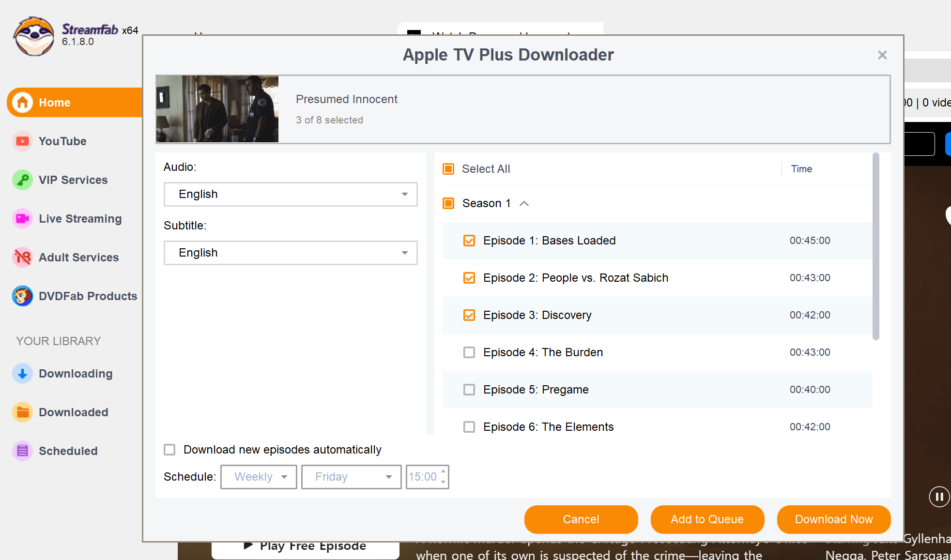Collapse the Season 1 episode list
This screenshot has width=951, height=560.
tap(524, 203)
